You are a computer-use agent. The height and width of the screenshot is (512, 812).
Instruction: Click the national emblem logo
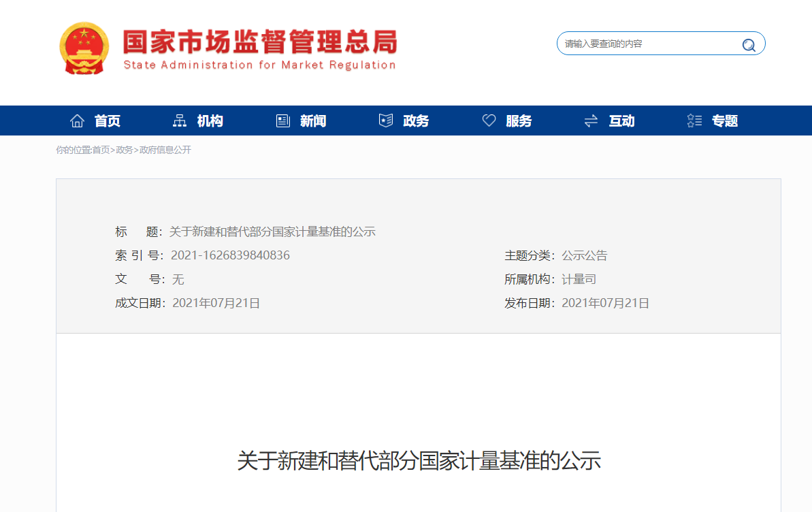[x=84, y=48]
